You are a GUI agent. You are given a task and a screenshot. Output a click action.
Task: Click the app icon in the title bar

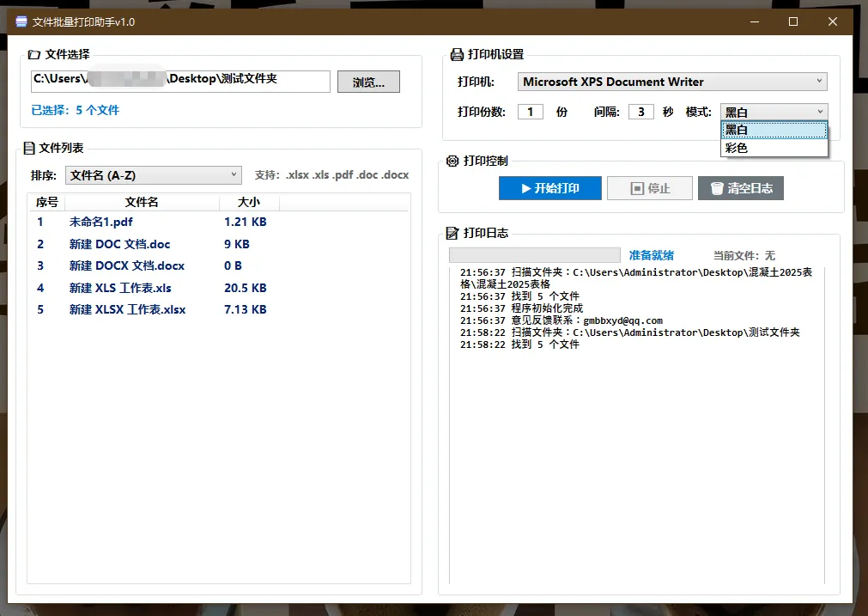click(x=21, y=21)
